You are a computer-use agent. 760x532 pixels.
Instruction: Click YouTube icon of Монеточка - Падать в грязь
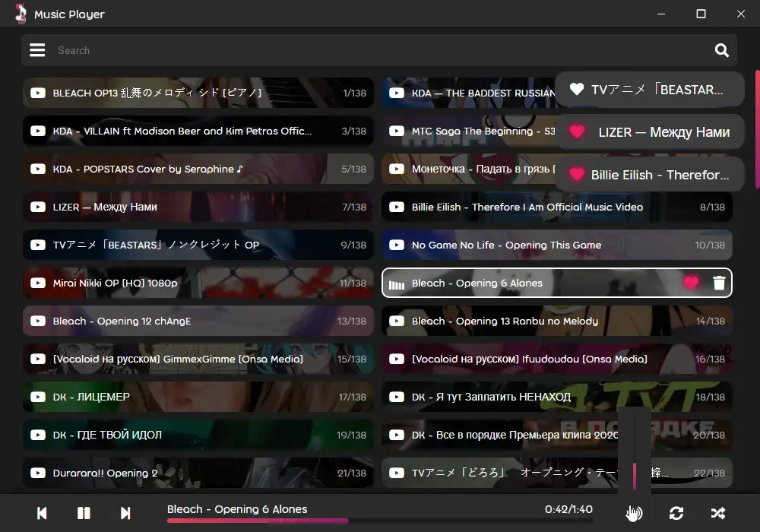point(397,169)
